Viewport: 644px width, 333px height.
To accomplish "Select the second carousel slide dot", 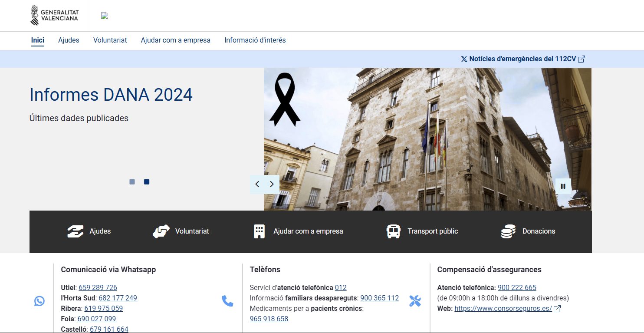I will [x=147, y=182].
